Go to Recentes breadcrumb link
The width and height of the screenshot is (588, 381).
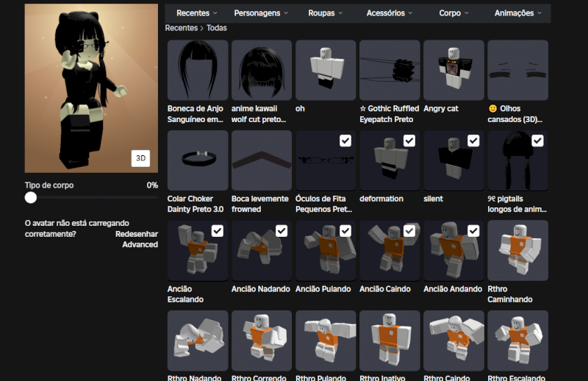point(182,28)
